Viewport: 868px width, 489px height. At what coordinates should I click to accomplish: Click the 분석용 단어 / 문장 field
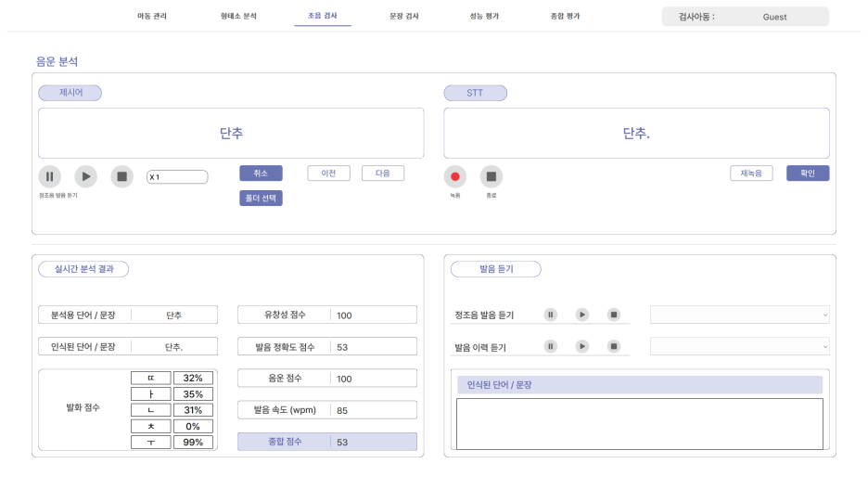pos(128,315)
